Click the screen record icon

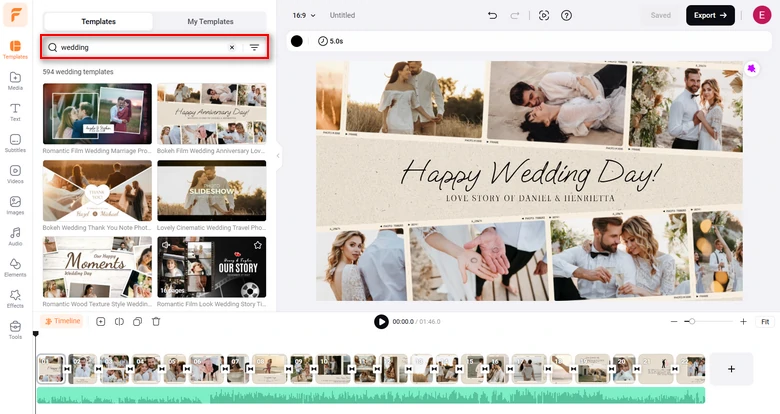point(544,15)
